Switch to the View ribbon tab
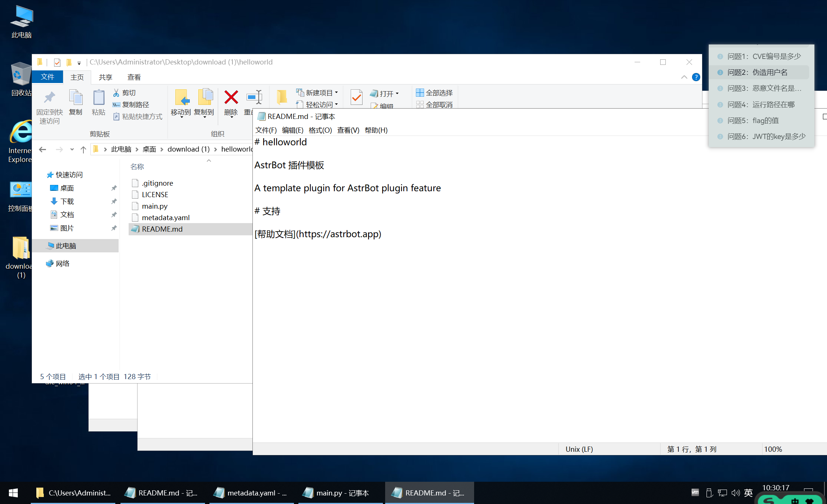827x504 pixels. pos(134,77)
